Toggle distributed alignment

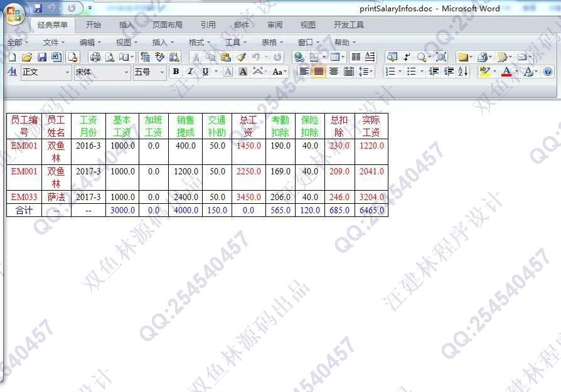pyautogui.click(x=348, y=72)
